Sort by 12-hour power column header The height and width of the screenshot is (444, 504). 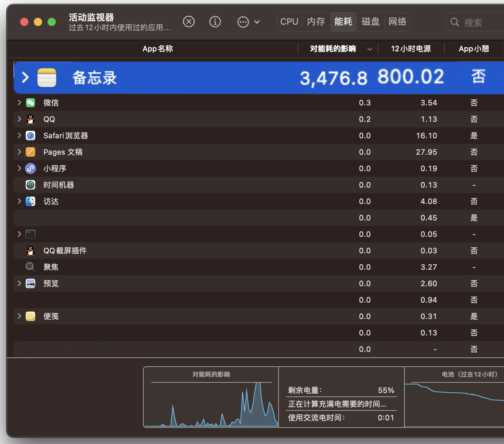tap(411, 49)
